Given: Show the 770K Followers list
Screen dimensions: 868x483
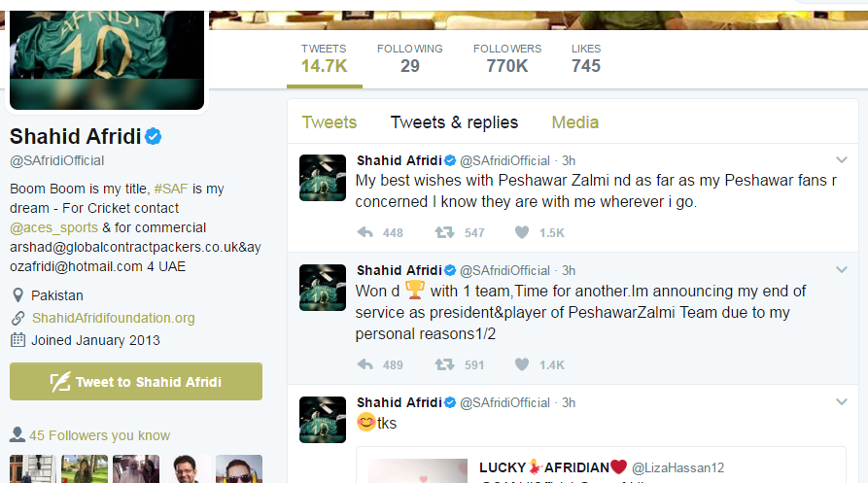Looking at the screenshot, I should tap(507, 58).
